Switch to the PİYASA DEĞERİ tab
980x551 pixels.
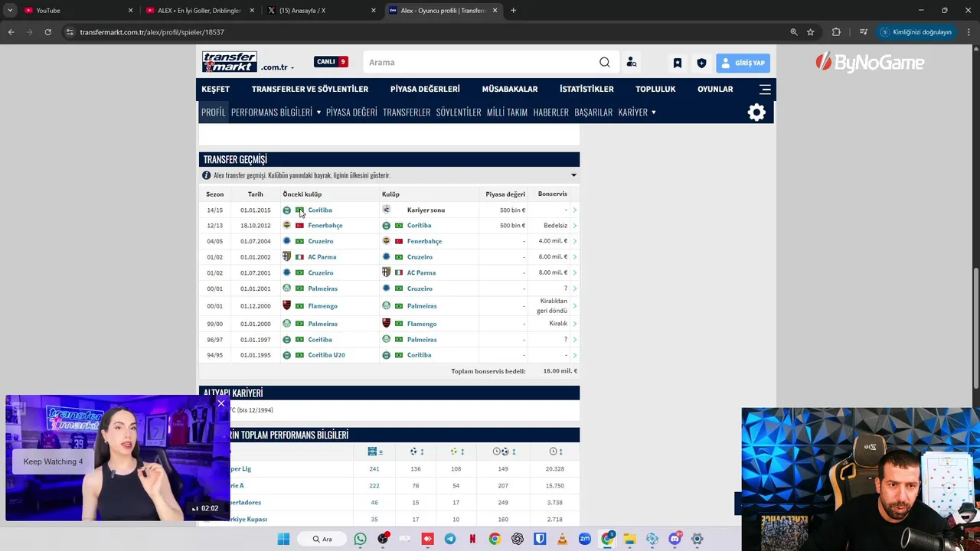351,112
